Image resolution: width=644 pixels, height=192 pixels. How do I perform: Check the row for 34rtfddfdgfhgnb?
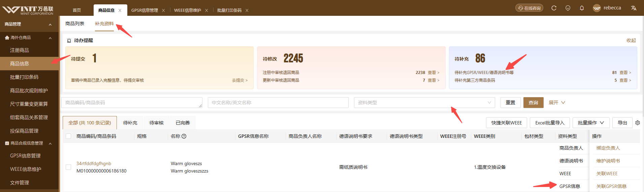pos(68,167)
